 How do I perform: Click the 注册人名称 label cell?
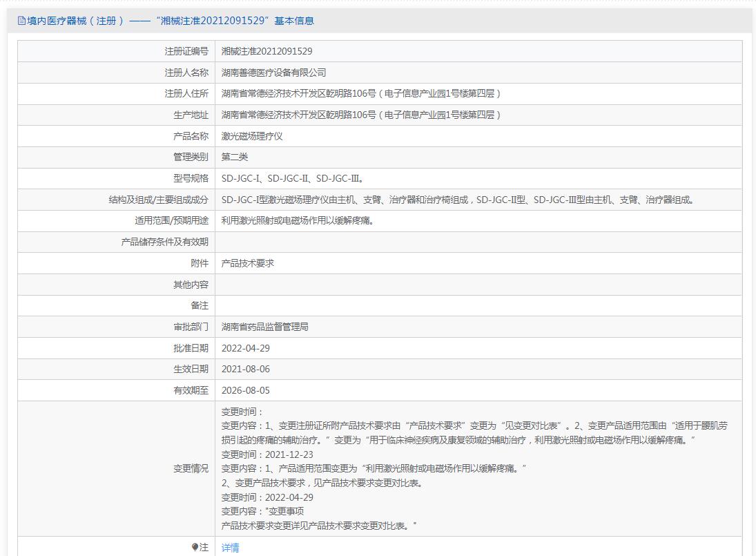116,73
